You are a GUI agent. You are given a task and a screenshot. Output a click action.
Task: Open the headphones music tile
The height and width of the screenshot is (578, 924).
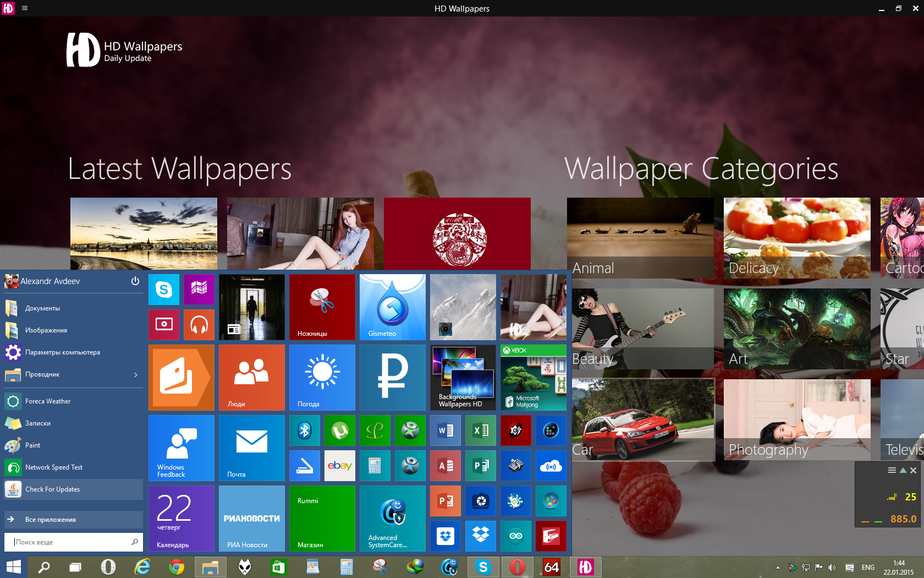tap(199, 325)
